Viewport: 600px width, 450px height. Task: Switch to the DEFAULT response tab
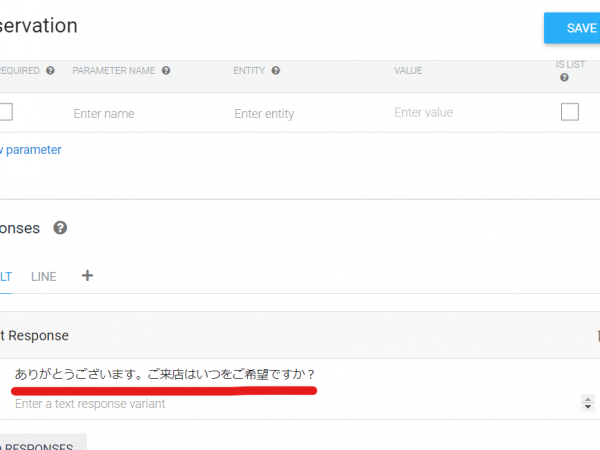click(6, 277)
